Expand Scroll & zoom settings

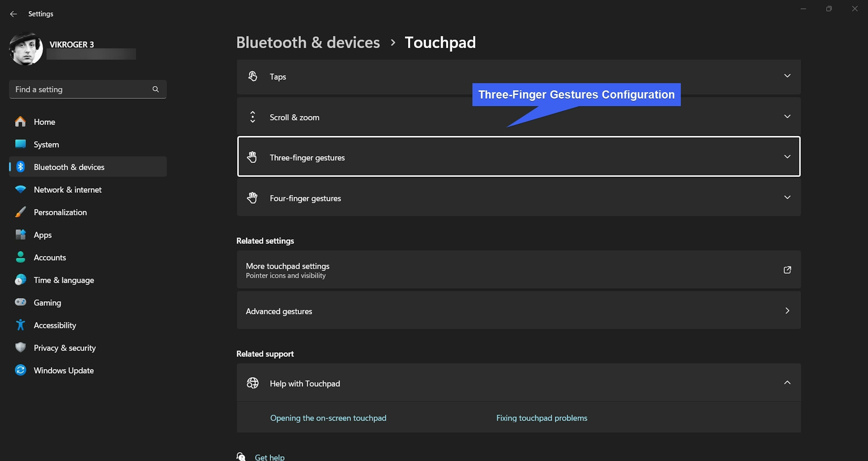(x=787, y=117)
